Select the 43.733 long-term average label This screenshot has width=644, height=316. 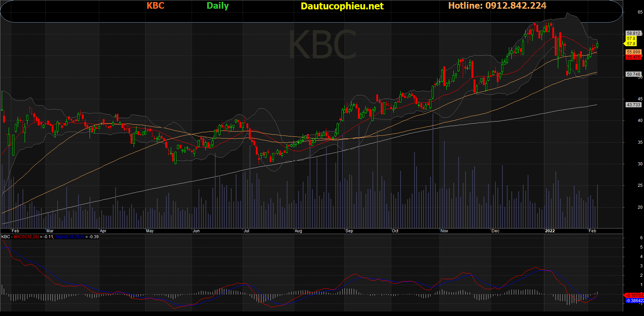tap(633, 105)
